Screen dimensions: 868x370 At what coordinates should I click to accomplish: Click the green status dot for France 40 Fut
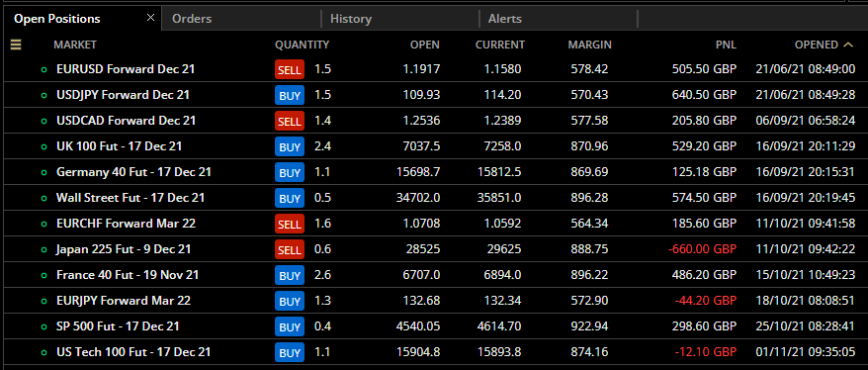43,275
